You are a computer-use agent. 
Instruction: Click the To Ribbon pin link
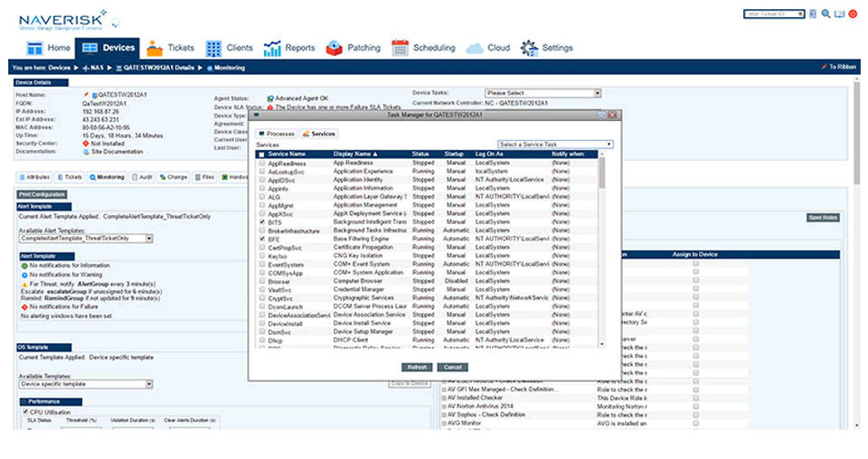coord(838,67)
